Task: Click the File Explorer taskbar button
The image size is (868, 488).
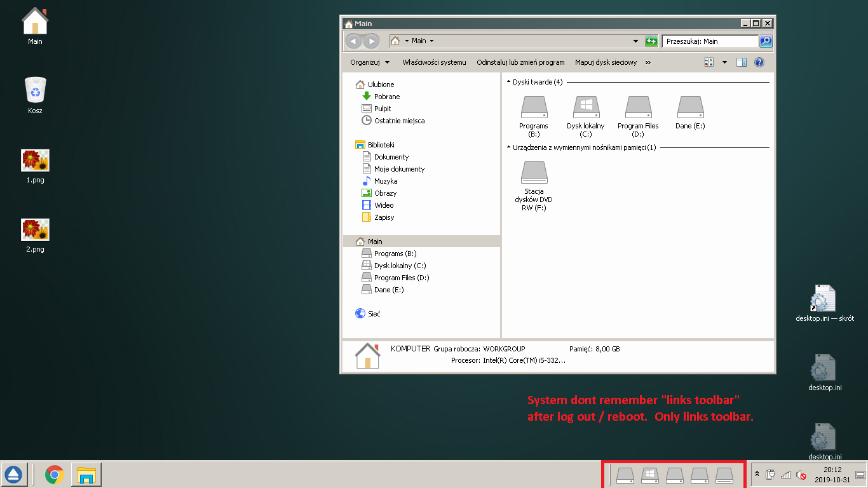Action: pyautogui.click(x=86, y=475)
